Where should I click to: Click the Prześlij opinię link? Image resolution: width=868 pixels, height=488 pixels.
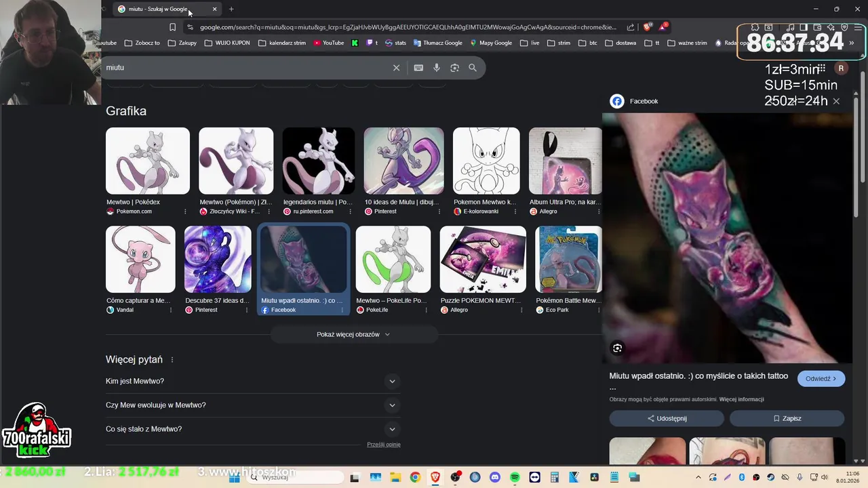click(x=384, y=445)
